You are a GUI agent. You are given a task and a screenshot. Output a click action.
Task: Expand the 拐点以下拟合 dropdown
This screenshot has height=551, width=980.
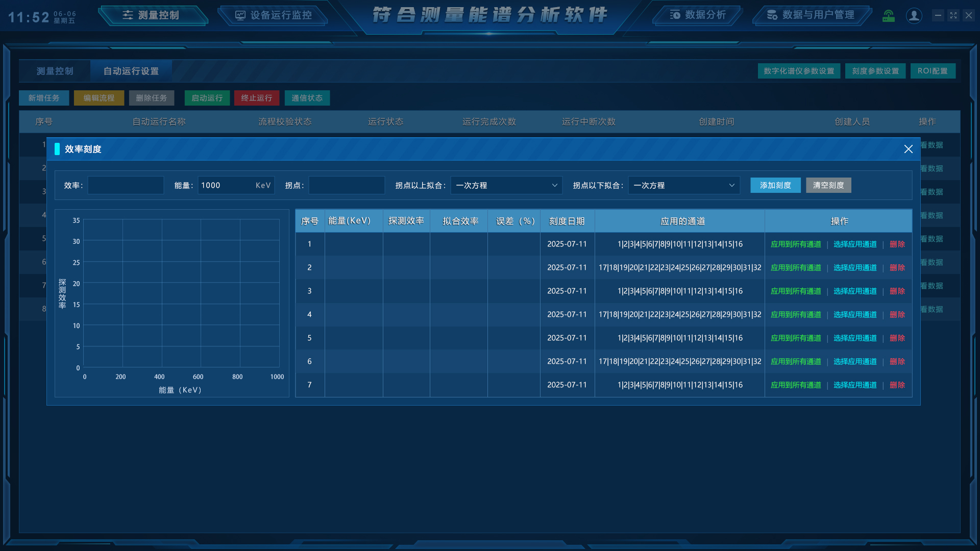683,185
